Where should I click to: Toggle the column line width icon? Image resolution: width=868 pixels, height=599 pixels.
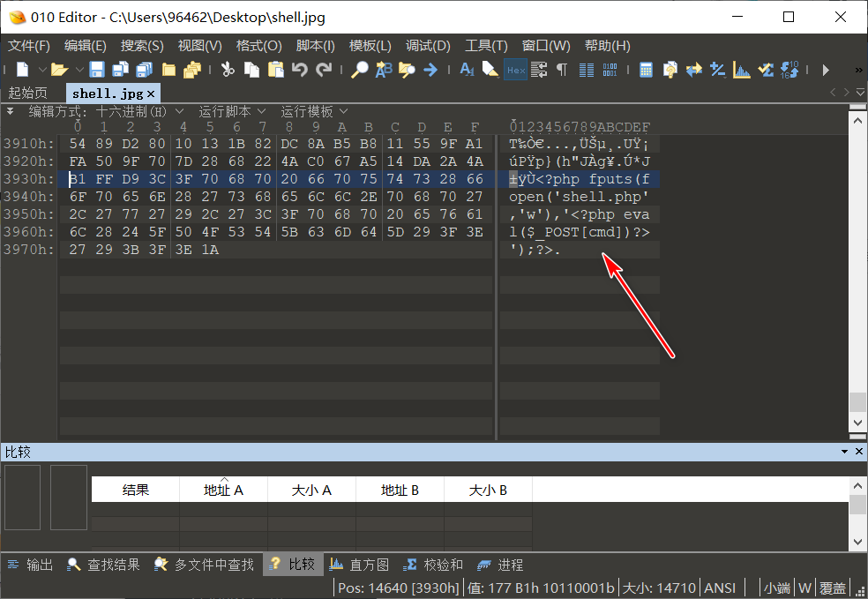[587, 69]
